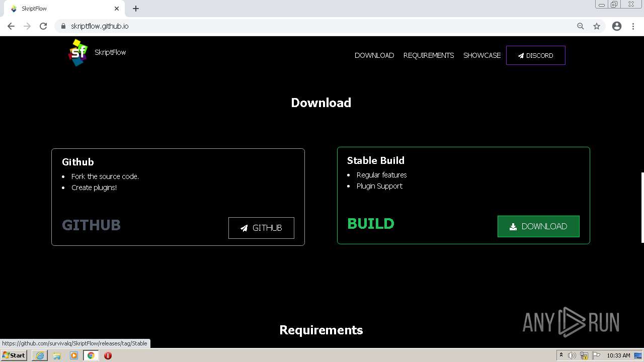Click the Stable Build card heading
644x362 pixels.
click(376, 160)
